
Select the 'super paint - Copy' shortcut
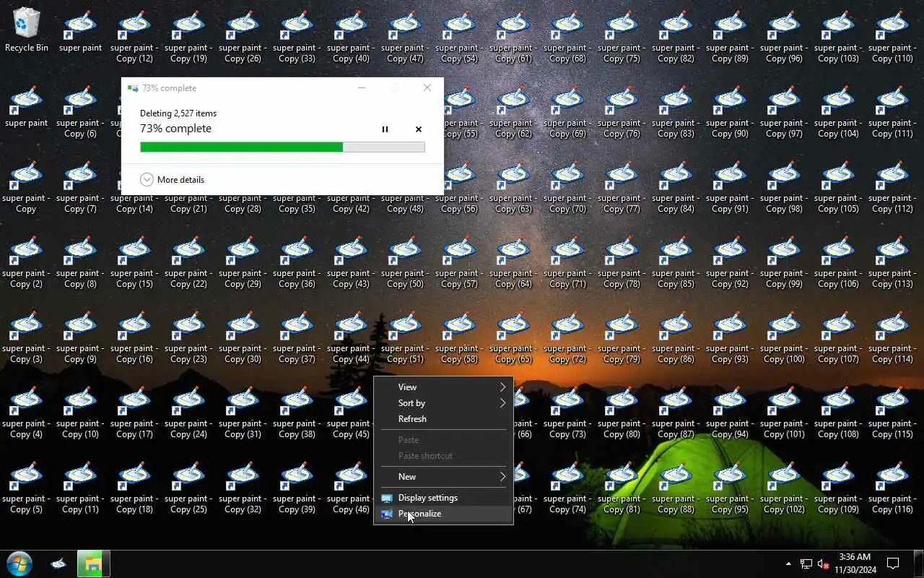[x=27, y=186]
